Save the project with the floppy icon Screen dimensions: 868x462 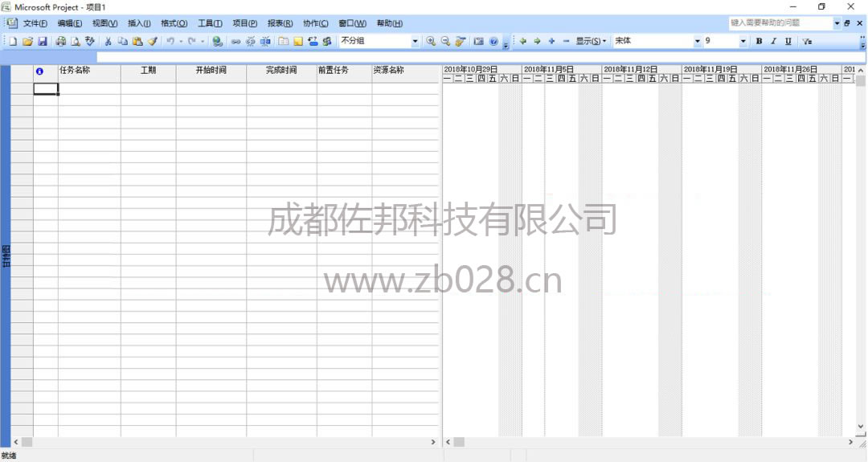click(x=42, y=42)
